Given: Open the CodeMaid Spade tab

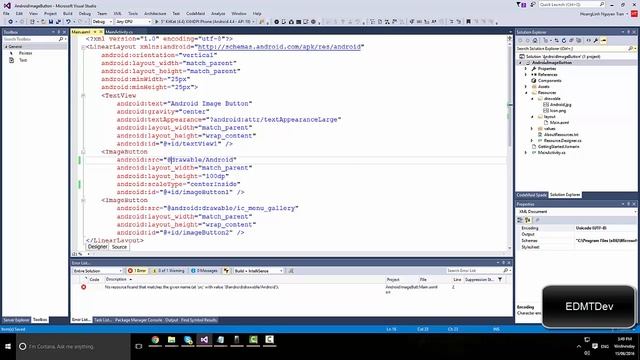Looking at the screenshot, I should tap(531, 195).
